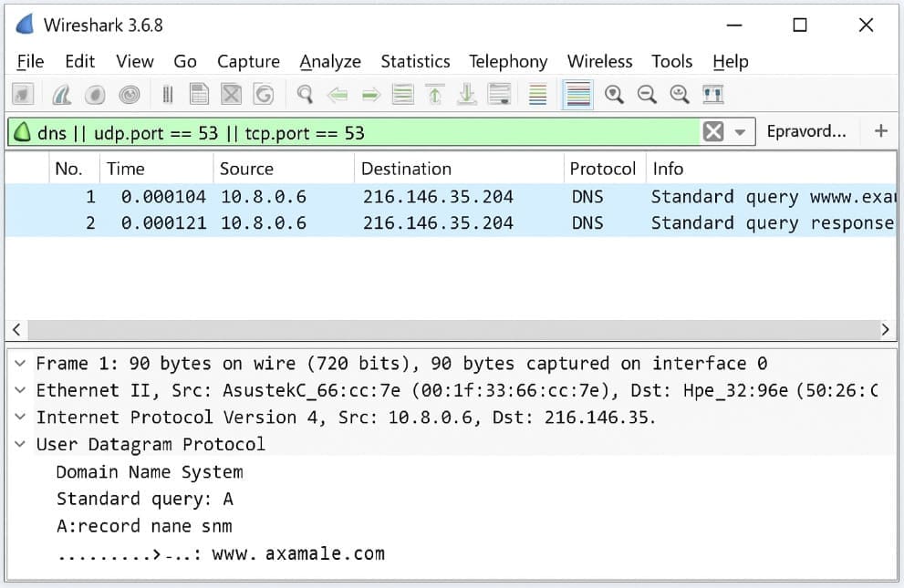Close the capture file with the X document icon
Screen dimensions: 904x588
point(231,95)
